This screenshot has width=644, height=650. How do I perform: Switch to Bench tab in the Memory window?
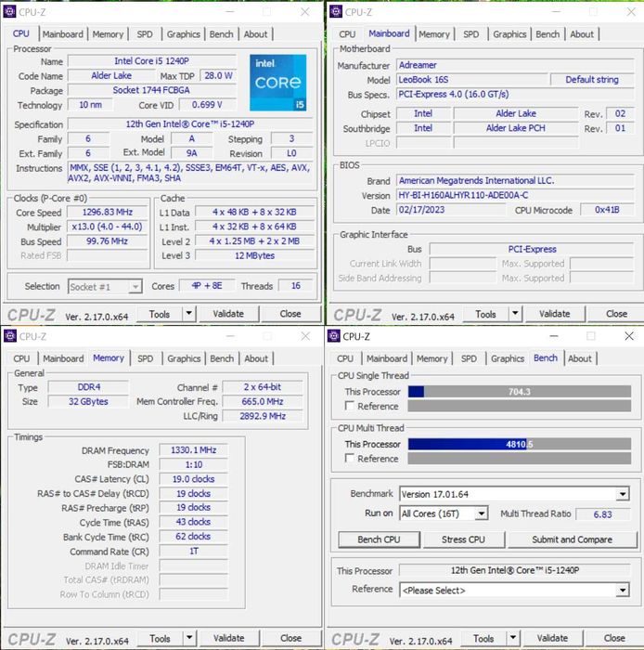222,358
